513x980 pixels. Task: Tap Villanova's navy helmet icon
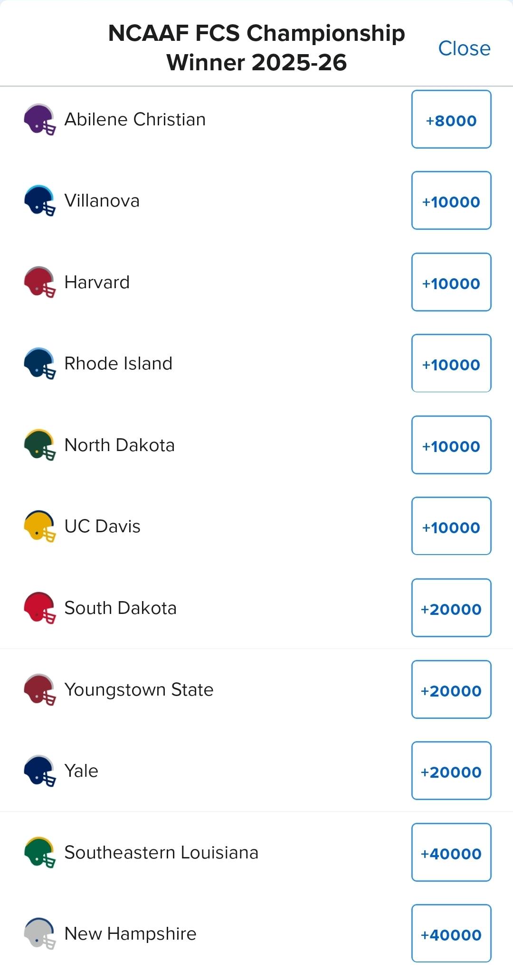coord(39,201)
